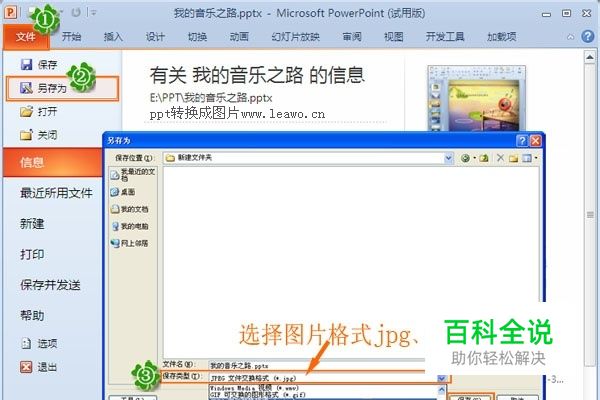
Task: Click the PowerPoint help question mark icon
Action: pyautogui.click(x=588, y=36)
